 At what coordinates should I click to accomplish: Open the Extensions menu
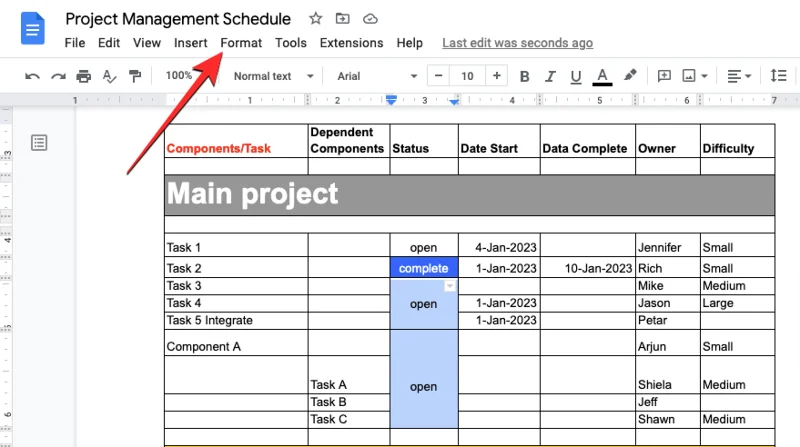click(x=351, y=43)
